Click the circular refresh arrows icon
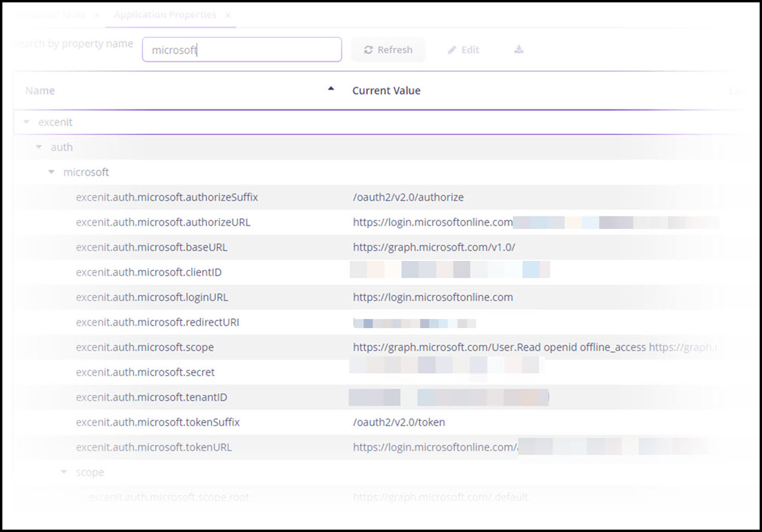Viewport: 762px width, 532px height. [370, 50]
